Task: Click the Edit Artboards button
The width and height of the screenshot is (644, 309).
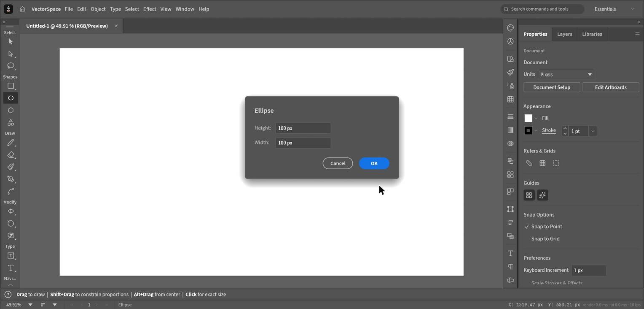Action: [610, 87]
